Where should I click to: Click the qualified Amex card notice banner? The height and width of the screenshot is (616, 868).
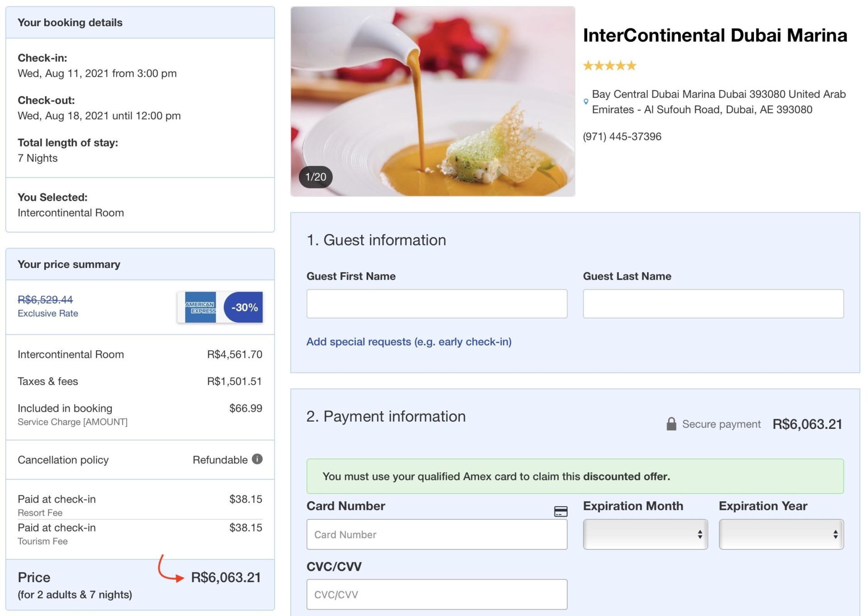click(575, 476)
